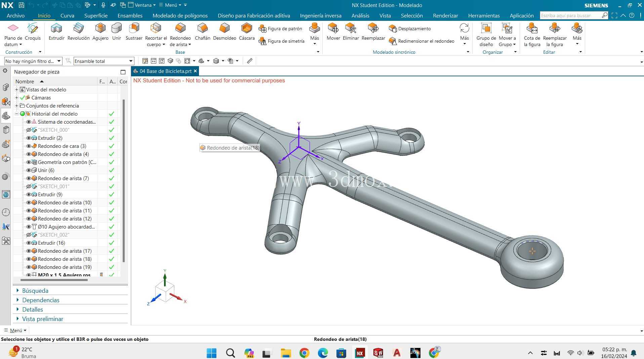Open SolidWorks from the taskbar
644x359 pixels.
[378, 353]
